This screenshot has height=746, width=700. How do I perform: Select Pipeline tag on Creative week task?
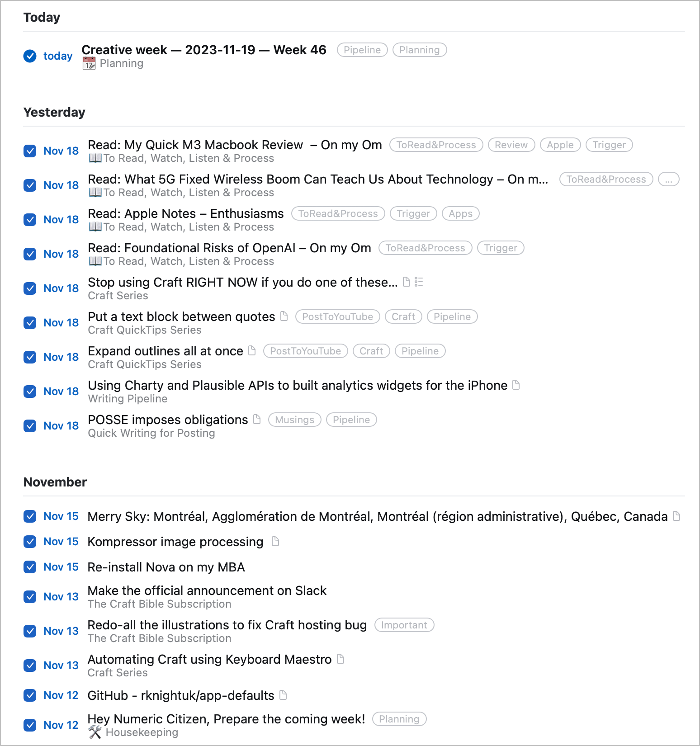tap(362, 50)
